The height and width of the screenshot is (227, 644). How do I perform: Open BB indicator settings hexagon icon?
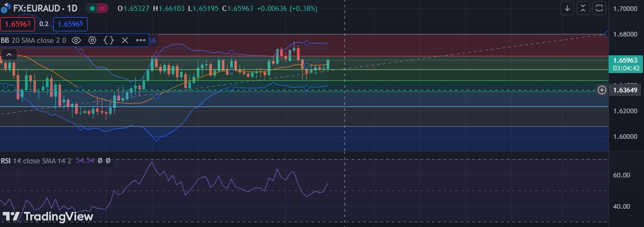coord(92,40)
